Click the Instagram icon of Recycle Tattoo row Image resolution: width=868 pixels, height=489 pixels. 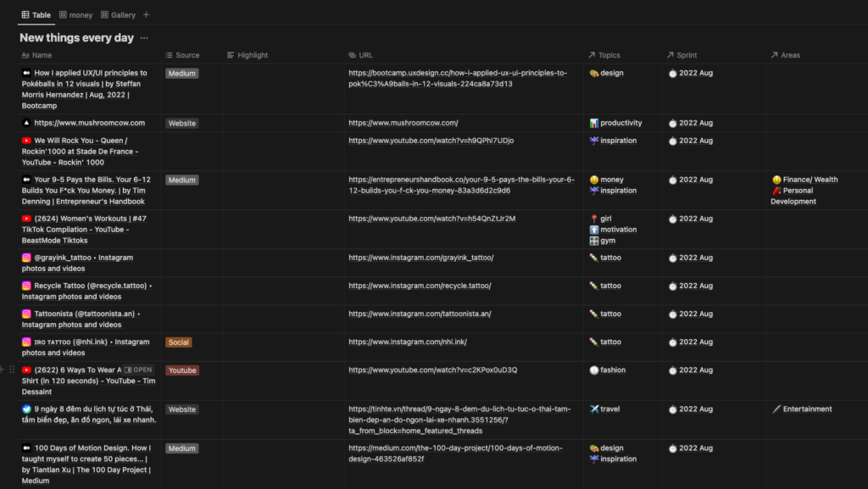pyautogui.click(x=26, y=286)
